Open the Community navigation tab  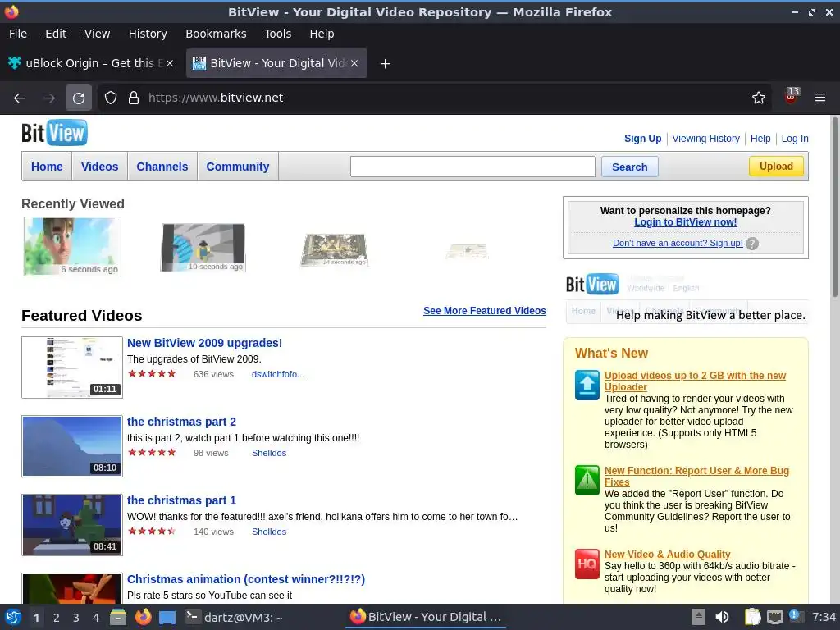[x=237, y=167]
